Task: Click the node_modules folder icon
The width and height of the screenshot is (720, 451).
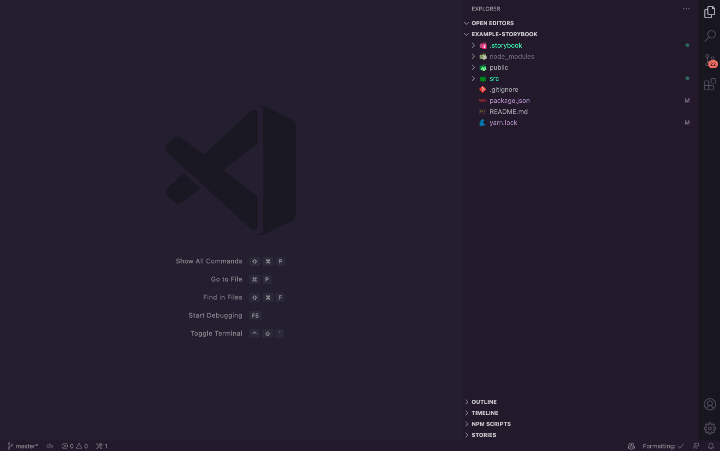Action: pyautogui.click(x=483, y=56)
